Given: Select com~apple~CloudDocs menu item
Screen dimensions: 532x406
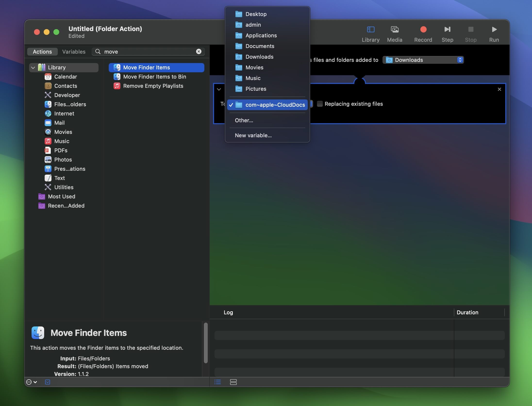Looking at the screenshot, I should tap(267, 105).
